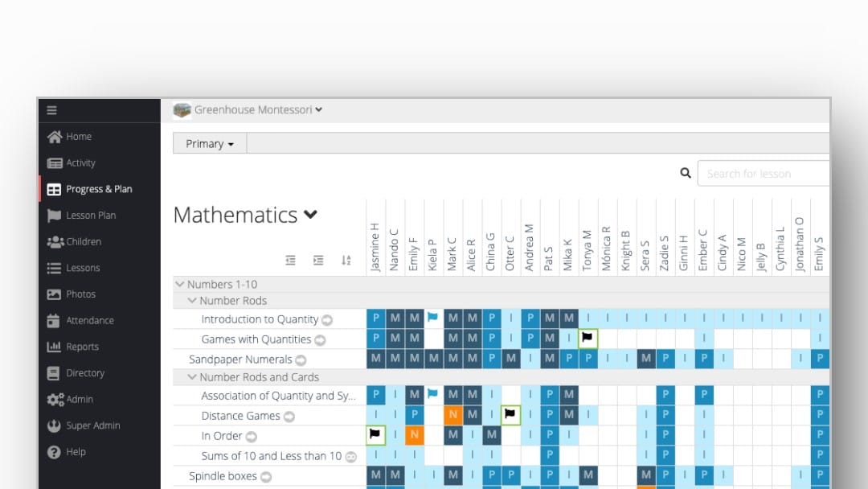
Task: Toggle orange N cell in Distance Games
Action: pos(452,414)
